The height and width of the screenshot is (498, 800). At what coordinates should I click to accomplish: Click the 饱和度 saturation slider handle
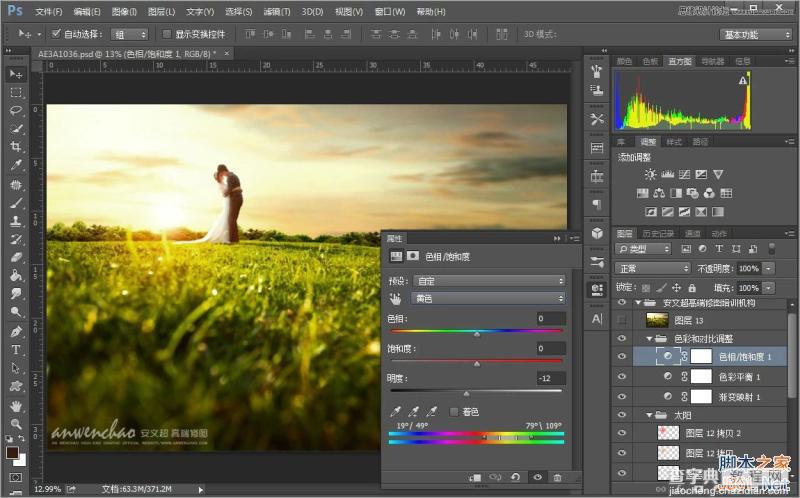click(x=477, y=364)
